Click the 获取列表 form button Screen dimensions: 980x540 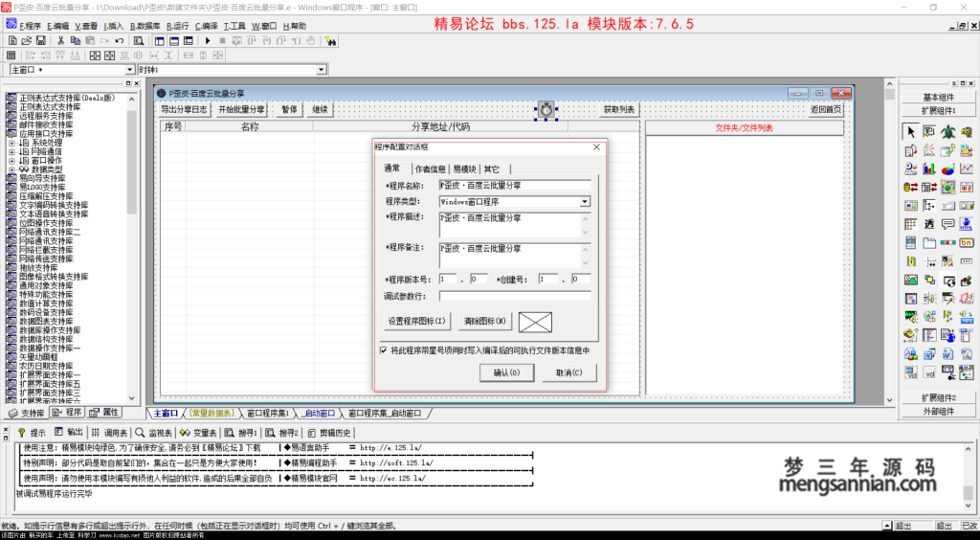click(x=619, y=110)
